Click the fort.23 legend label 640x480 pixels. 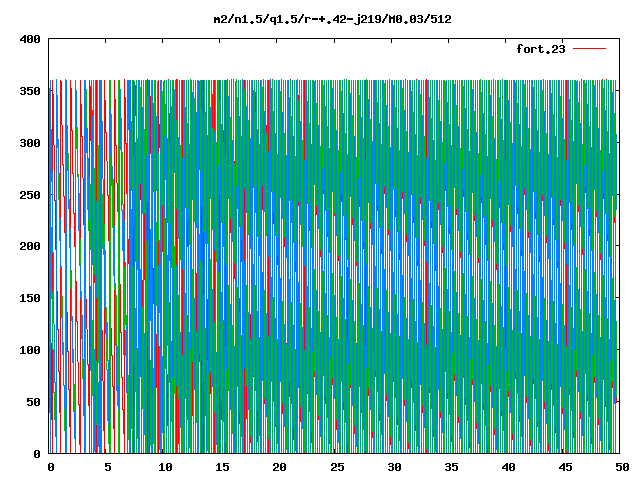pyautogui.click(x=540, y=49)
